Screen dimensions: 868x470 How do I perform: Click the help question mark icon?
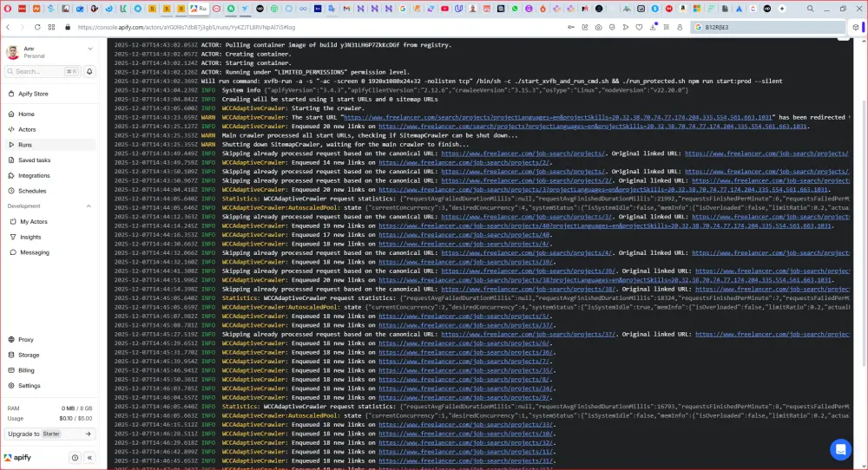pos(75,458)
